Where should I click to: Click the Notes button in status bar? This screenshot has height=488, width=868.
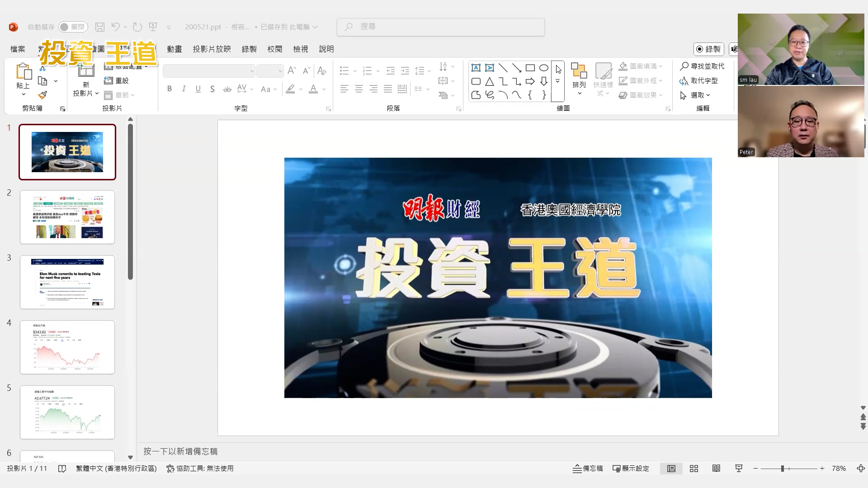pos(588,469)
